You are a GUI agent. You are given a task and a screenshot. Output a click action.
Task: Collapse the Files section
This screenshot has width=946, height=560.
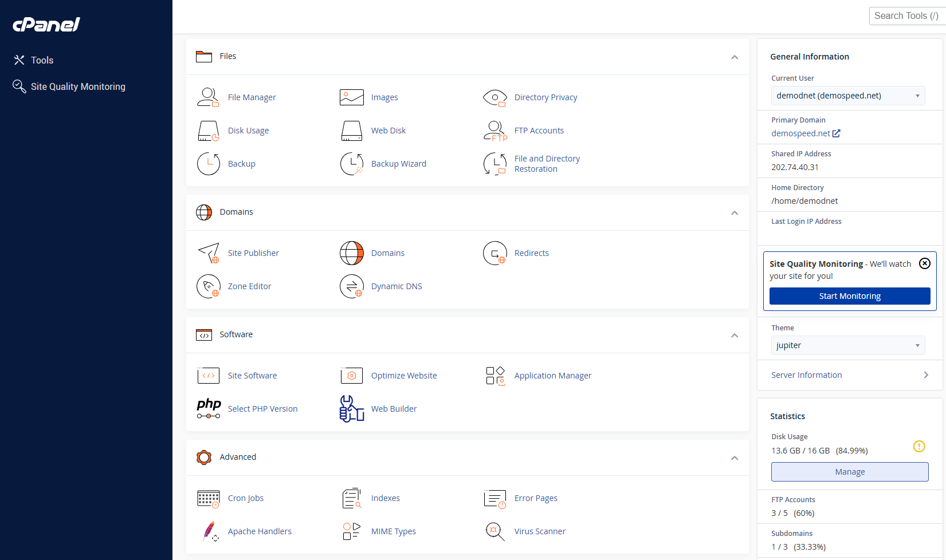tap(734, 57)
